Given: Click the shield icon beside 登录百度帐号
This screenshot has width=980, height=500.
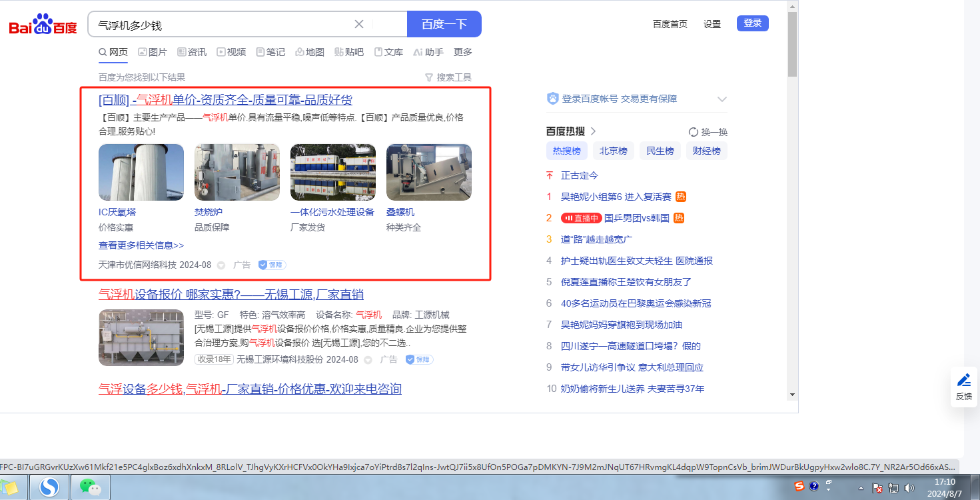Looking at the screenshot, I should (552, 99).
